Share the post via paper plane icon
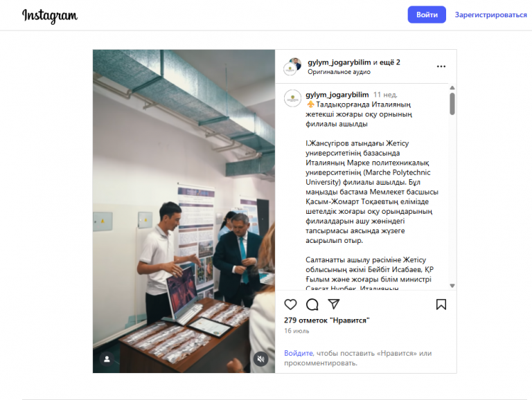This screenshot has height=400, width=532. tap(333, 304)
